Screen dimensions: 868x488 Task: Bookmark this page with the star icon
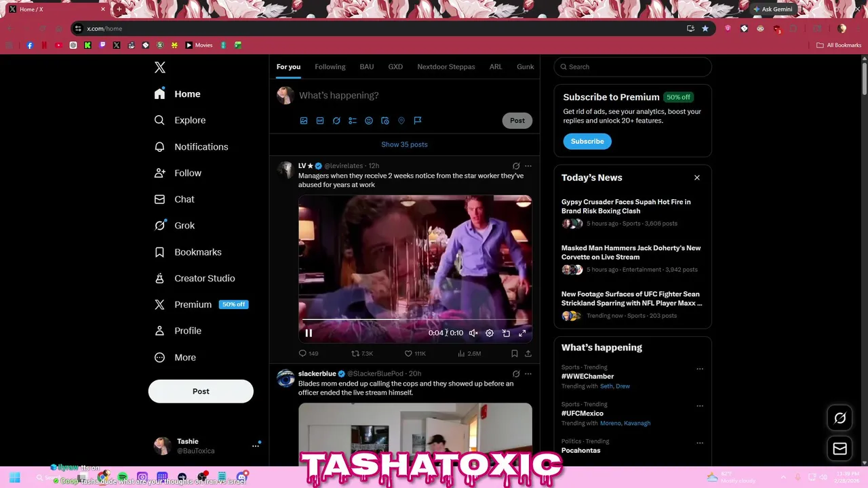point(705,28)
